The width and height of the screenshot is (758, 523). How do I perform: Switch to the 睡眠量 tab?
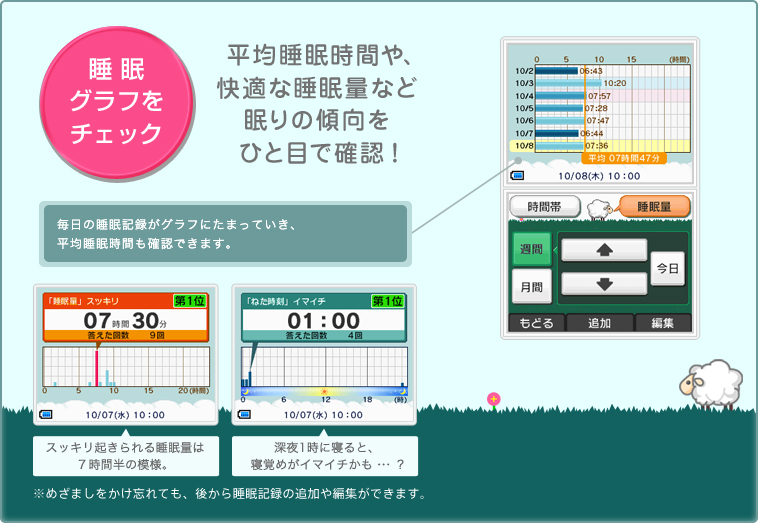click(655, 207)
